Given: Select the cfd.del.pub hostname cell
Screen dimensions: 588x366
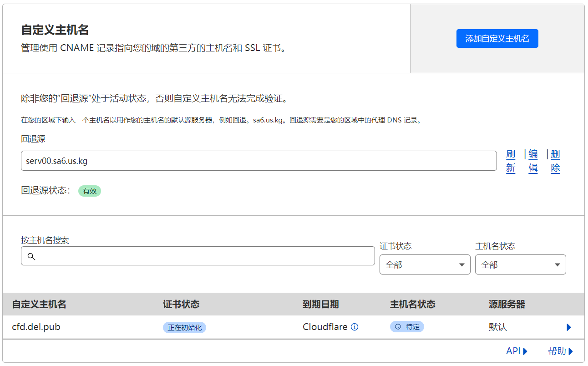Looking at the screenshot, I should pyautogui.click(x=36, y=327).
